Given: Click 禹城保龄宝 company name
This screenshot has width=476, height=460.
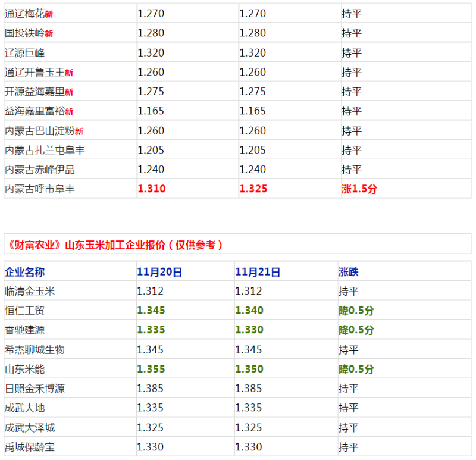Looking at the screenshot, I should 30,448.
